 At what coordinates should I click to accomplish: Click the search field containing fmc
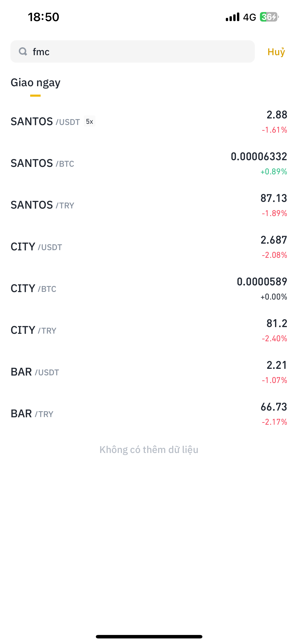click(x=133, y=51)
